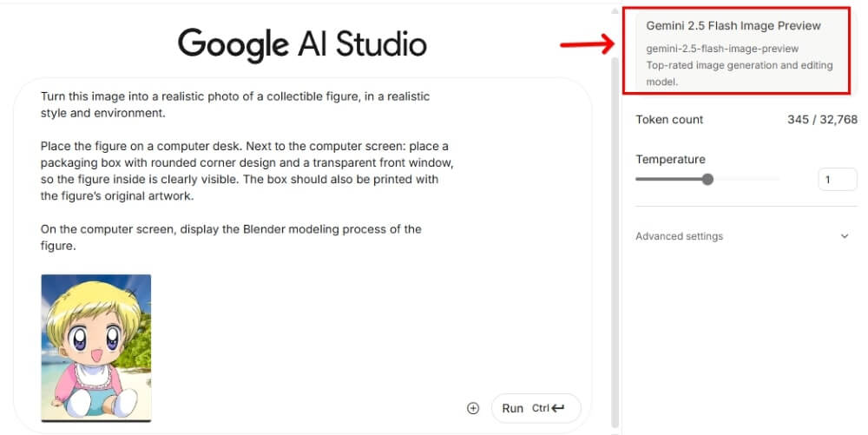Viewport: 868px width, 435px height.
Task: Click the 345 / 32,768 token count value
Action: tap(821, 120)
